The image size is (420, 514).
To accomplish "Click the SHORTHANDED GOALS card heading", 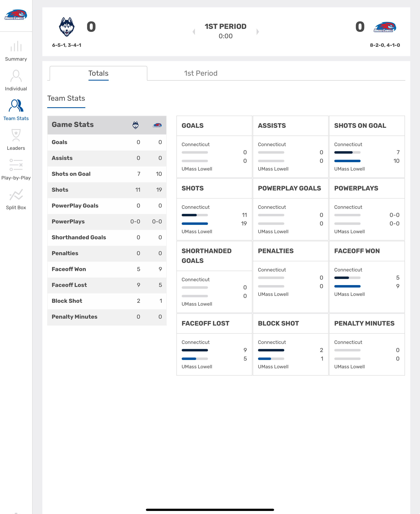I will click(x=206, y=256).
